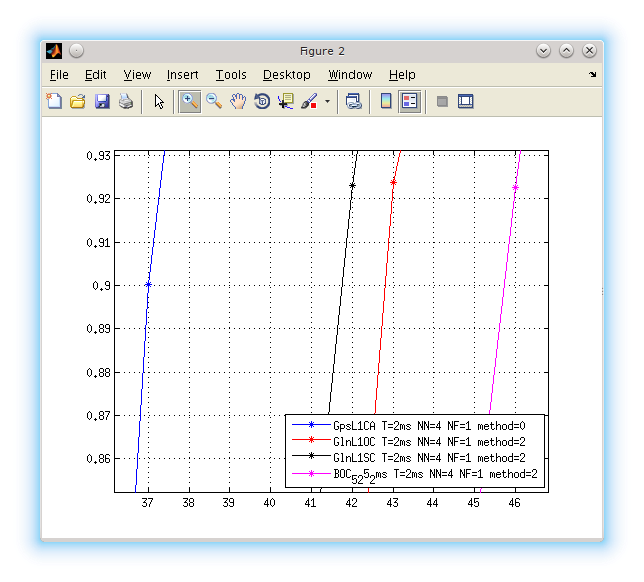Save the figure with the floppy icon
Image resolution: width=644 pixels, height=582 pixels.
coord(102,101)
